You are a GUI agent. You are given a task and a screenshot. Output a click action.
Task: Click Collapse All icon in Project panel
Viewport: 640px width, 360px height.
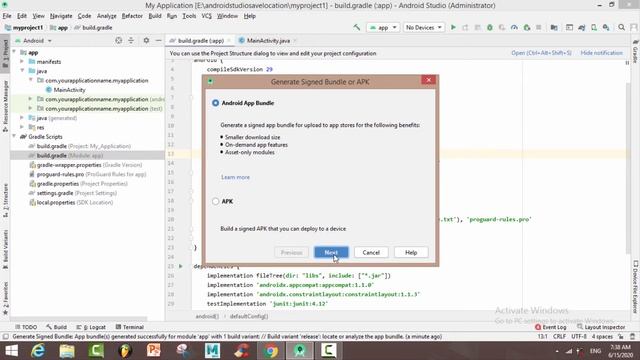coord(131,40)
